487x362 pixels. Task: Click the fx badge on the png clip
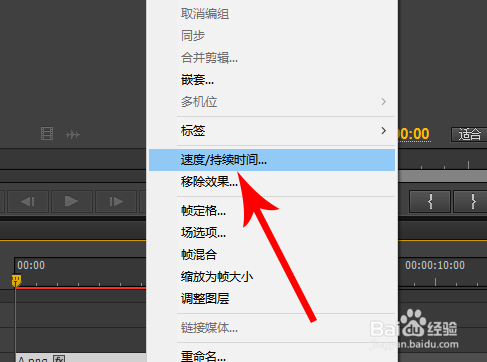pyautogui.click(x=59, y=359)
